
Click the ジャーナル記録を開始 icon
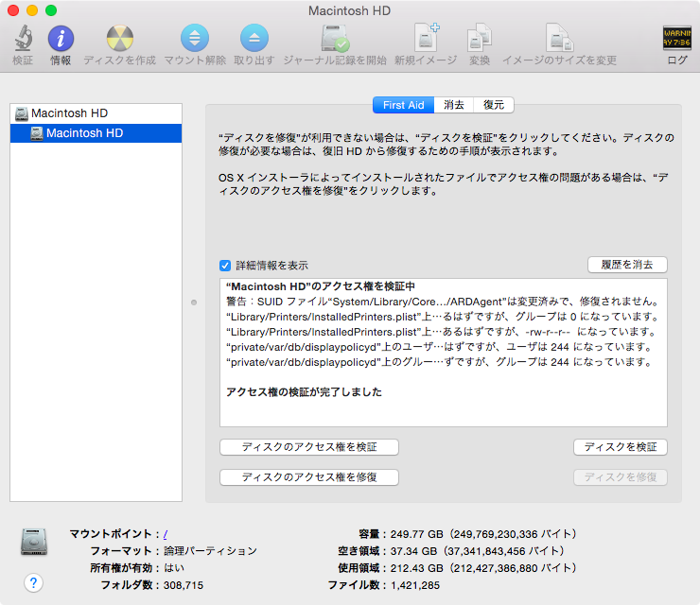[335, 38]
